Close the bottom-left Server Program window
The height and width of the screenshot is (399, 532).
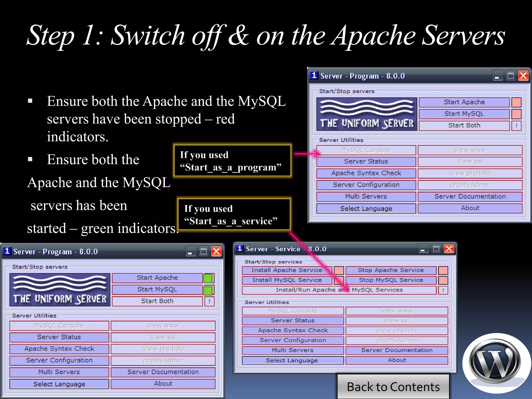(216, 251)
